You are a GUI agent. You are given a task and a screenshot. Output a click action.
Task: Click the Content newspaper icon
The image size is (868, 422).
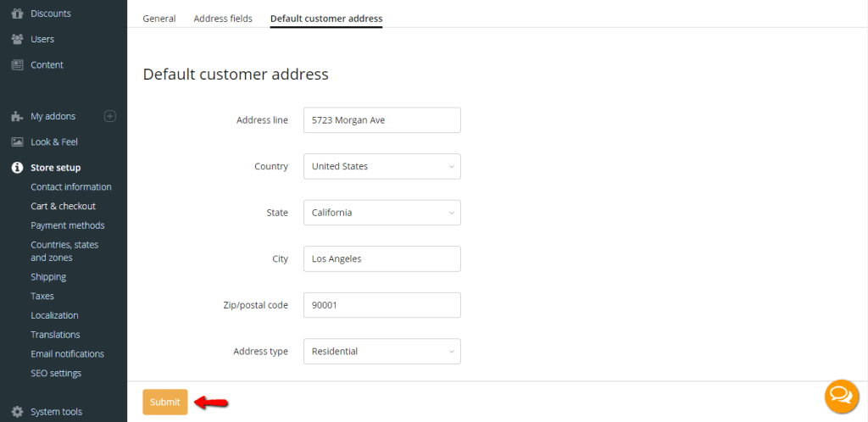pos(17,64)
